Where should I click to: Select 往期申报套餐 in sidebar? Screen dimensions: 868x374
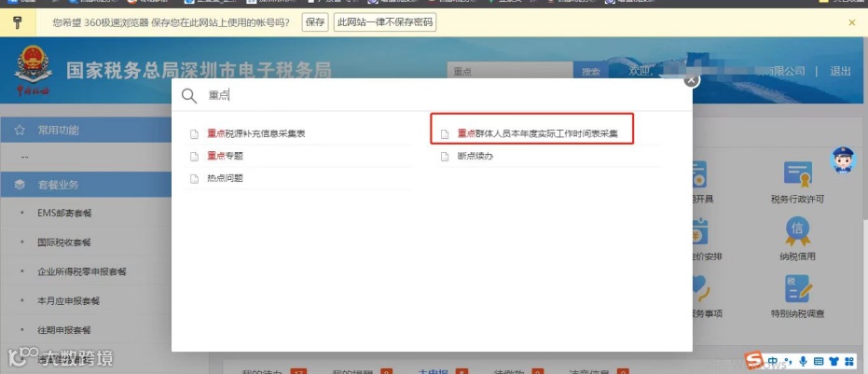pyautogui.click(x=63, y=330)
